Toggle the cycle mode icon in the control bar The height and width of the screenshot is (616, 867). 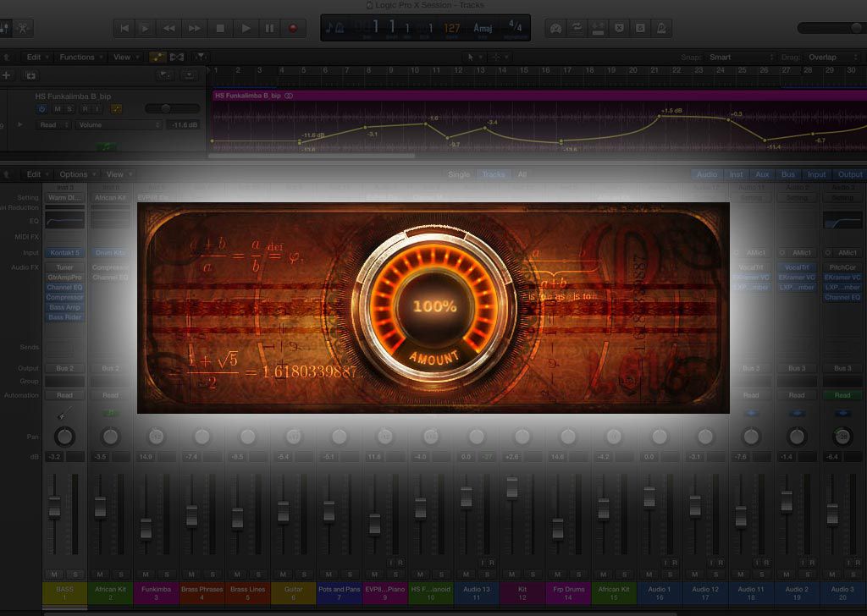coord(577,28)
